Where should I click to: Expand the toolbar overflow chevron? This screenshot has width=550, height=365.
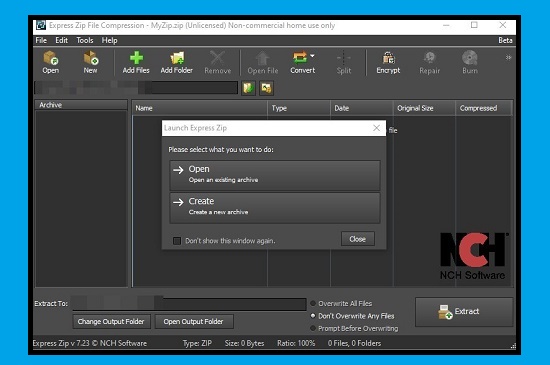pyautogui.click(x=508, y=57)
